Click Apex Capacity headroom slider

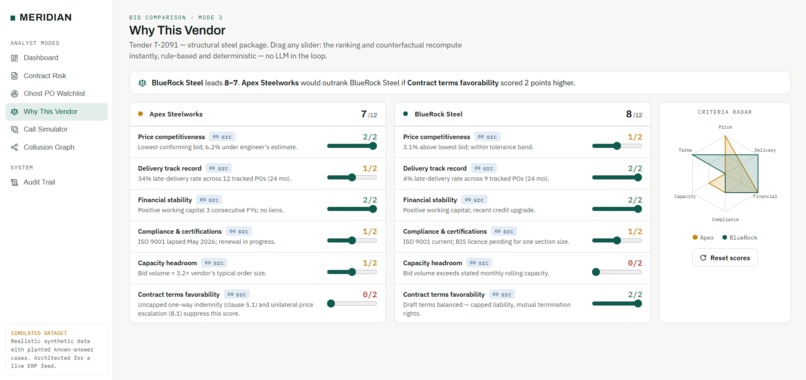352,272
